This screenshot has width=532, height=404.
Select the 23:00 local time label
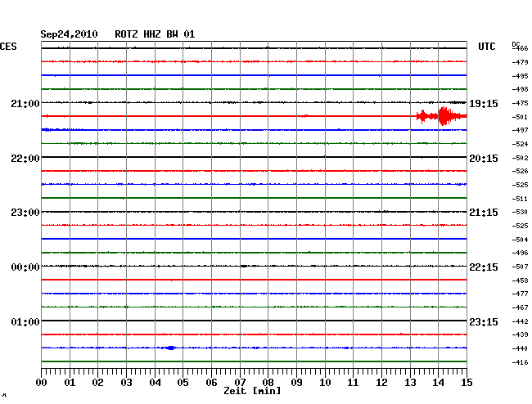[25, 213]
